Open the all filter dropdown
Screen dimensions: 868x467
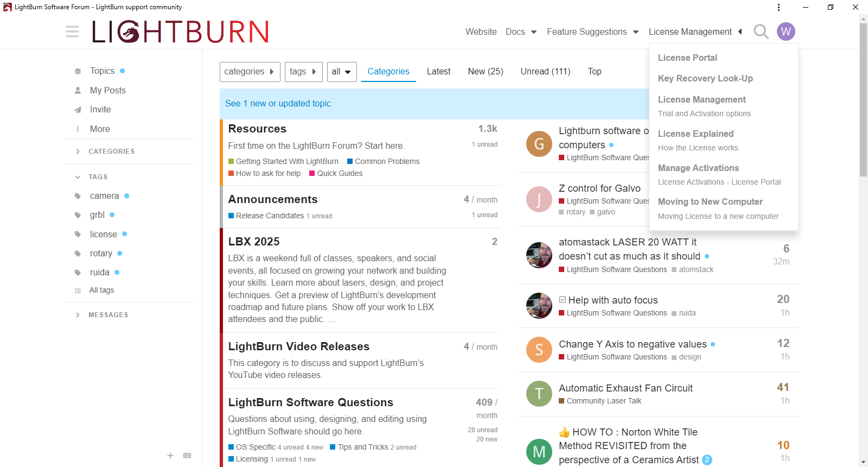coord(342,72)
